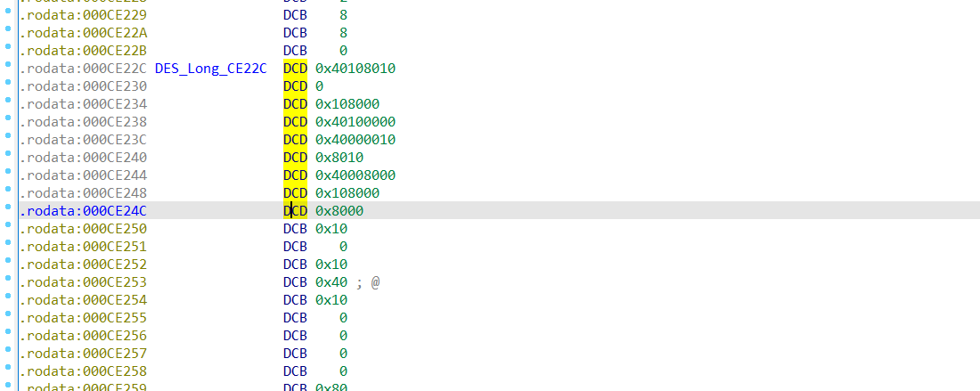The image size is (980, 391).
Task: Select value 0x40 on row 000CE253
Action: tap(331, 282)
